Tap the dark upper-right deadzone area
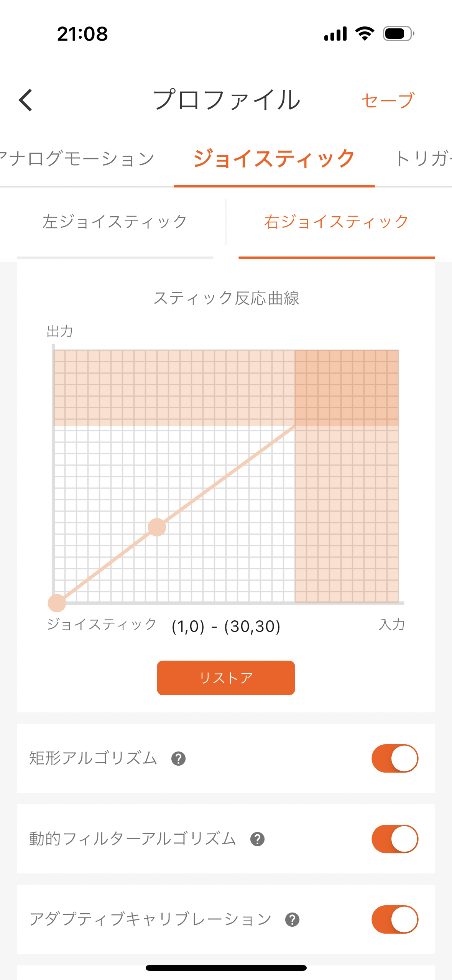This screenshot has height=980, width=452. click(x=347, y=388)
